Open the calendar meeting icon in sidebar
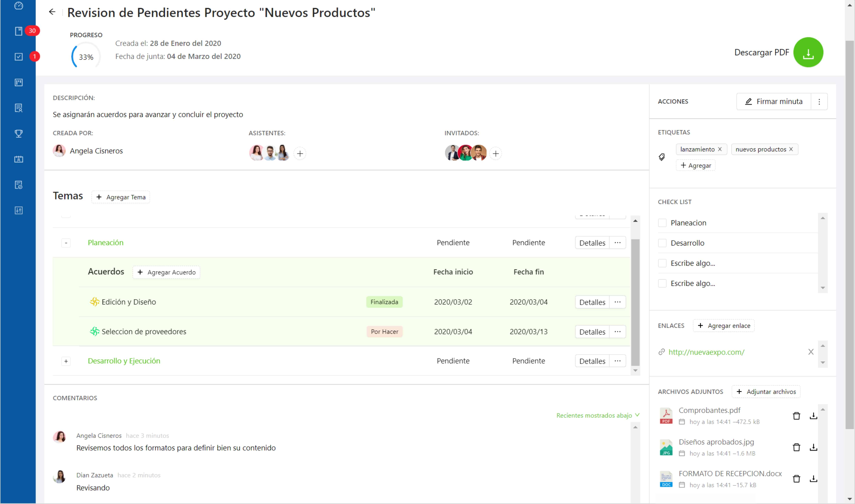This screenshot has width=855, height=504. point(19,159)
